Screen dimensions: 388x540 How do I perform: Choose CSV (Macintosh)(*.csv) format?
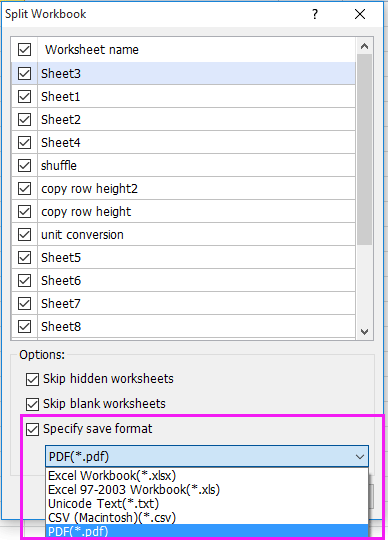207,518
